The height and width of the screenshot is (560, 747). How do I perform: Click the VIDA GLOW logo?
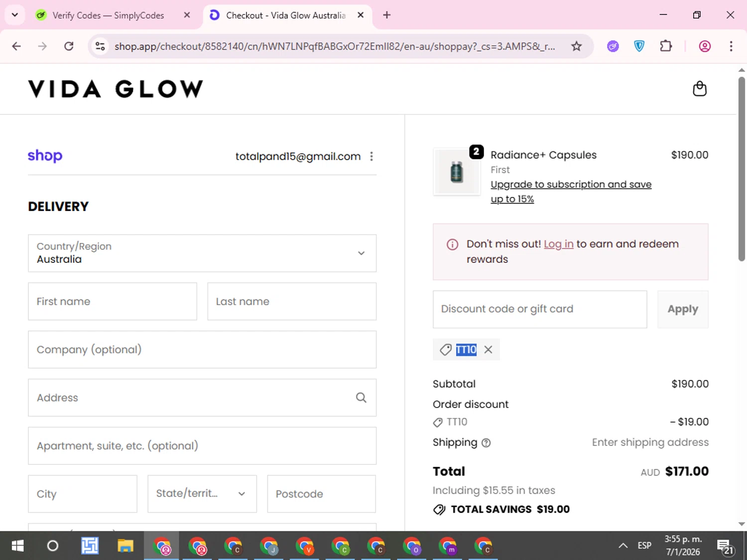click(x=116, y=89)
